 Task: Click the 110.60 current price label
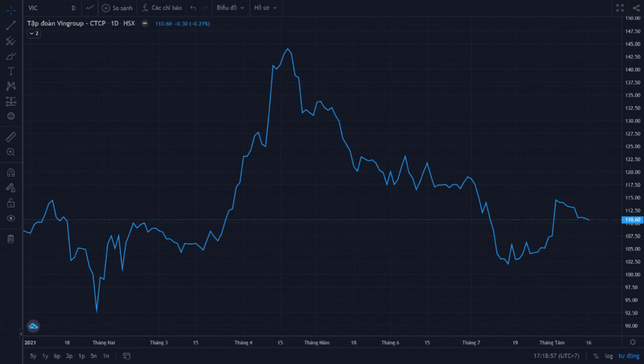tap(633, 220)
